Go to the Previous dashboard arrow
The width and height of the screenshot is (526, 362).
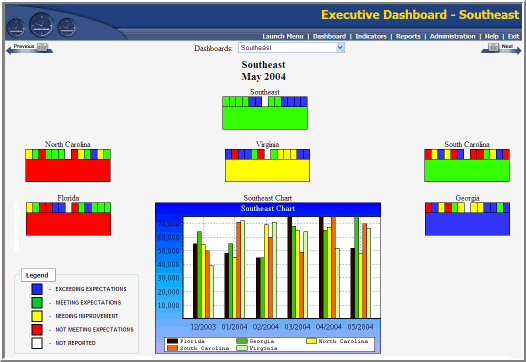coord(29,48)
